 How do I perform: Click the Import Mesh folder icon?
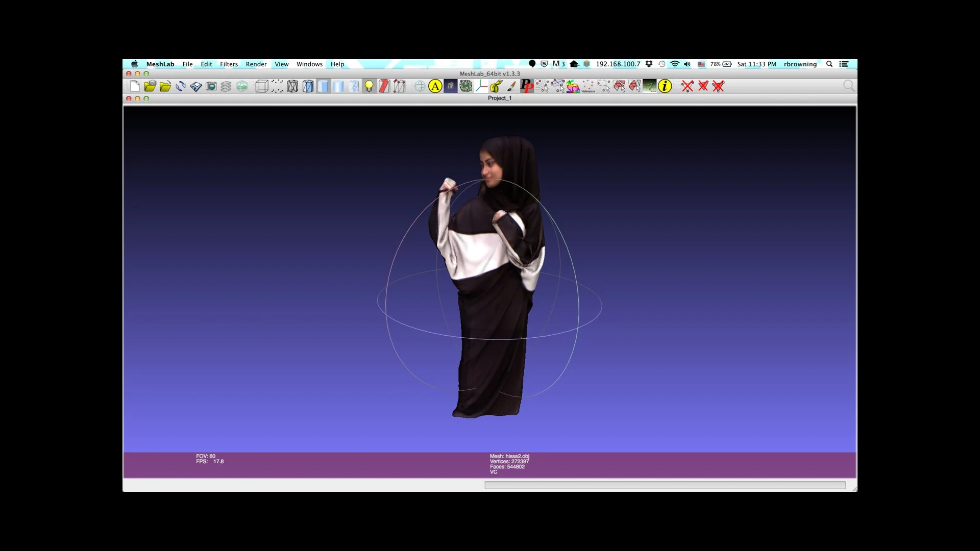tap(165, 86)
